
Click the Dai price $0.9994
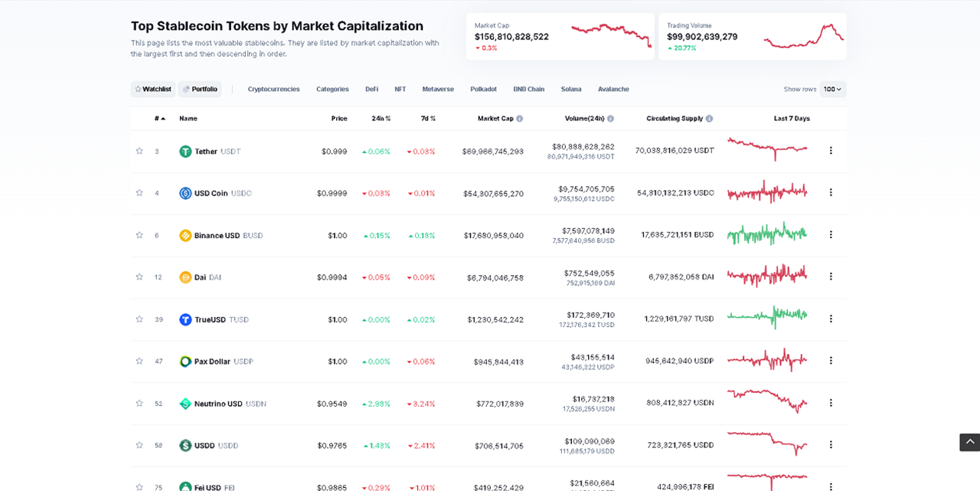click(332, 277)
